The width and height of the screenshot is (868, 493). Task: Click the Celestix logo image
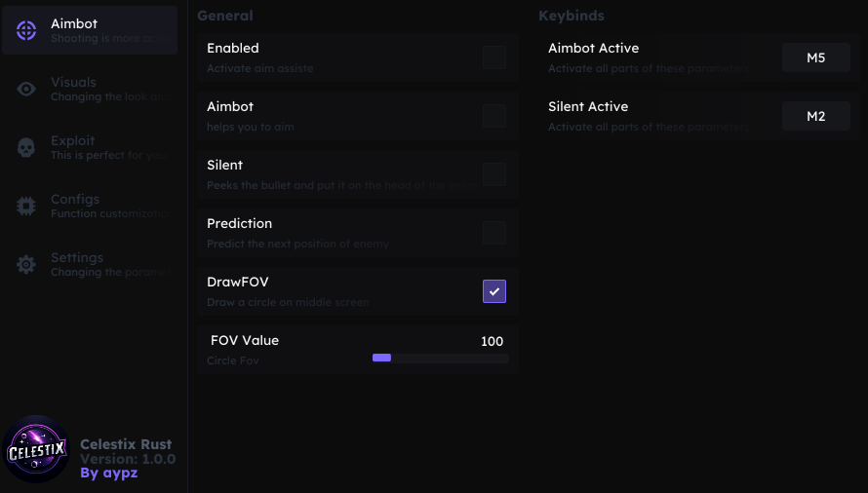pyautogui.click(x=36, y=449)
